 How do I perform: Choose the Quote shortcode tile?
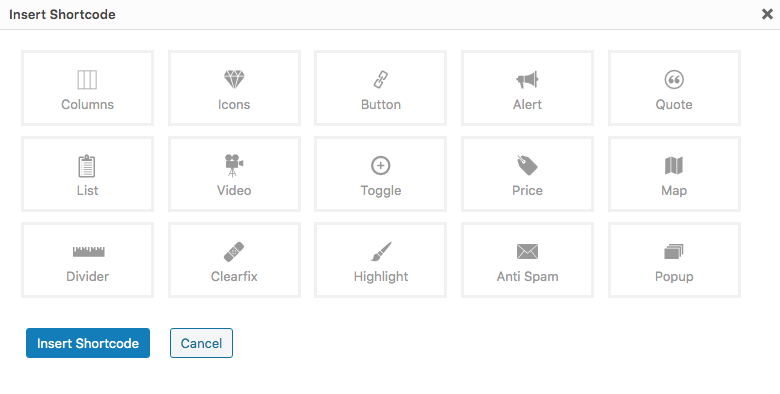(674, 88)
